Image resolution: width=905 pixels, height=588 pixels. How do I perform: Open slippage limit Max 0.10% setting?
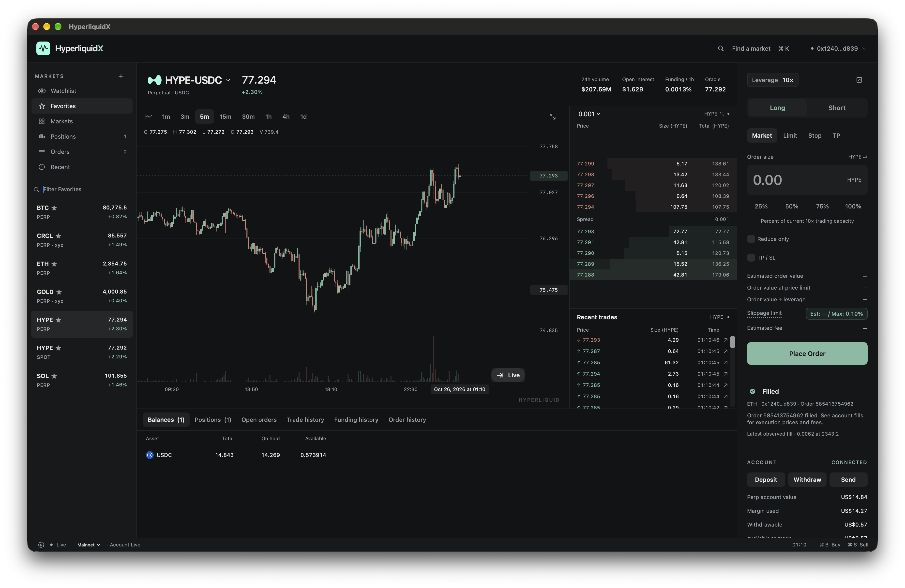836,314
